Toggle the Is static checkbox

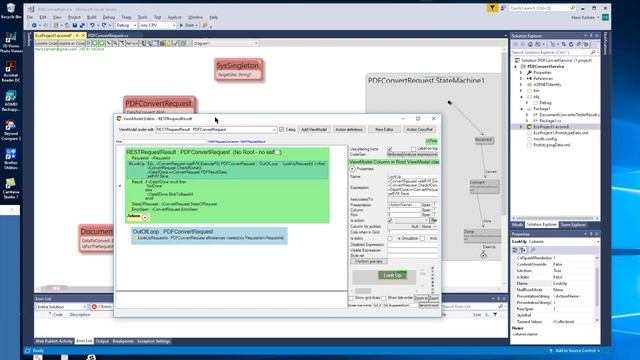390,238
